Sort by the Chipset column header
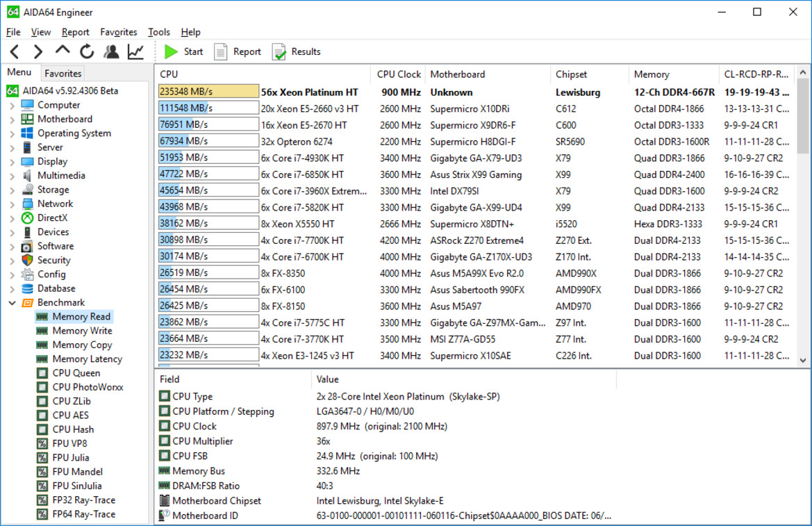Screen dimensions: 812x526 [590, 74]
